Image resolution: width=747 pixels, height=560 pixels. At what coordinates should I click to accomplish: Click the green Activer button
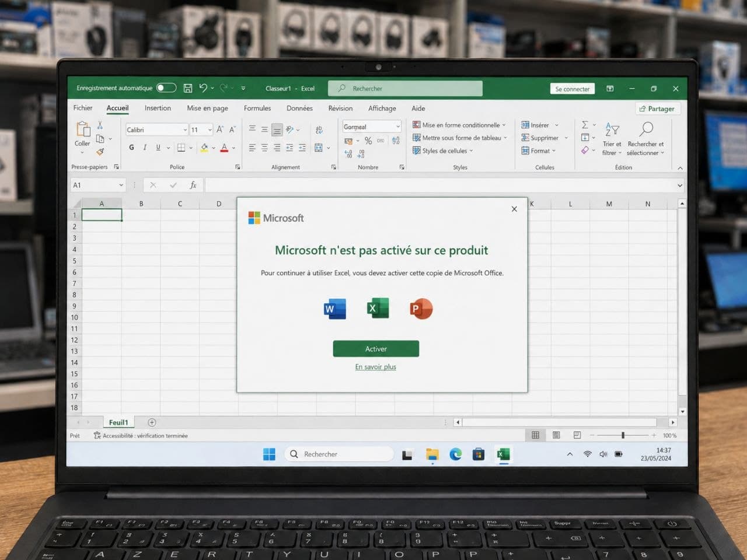376,349
